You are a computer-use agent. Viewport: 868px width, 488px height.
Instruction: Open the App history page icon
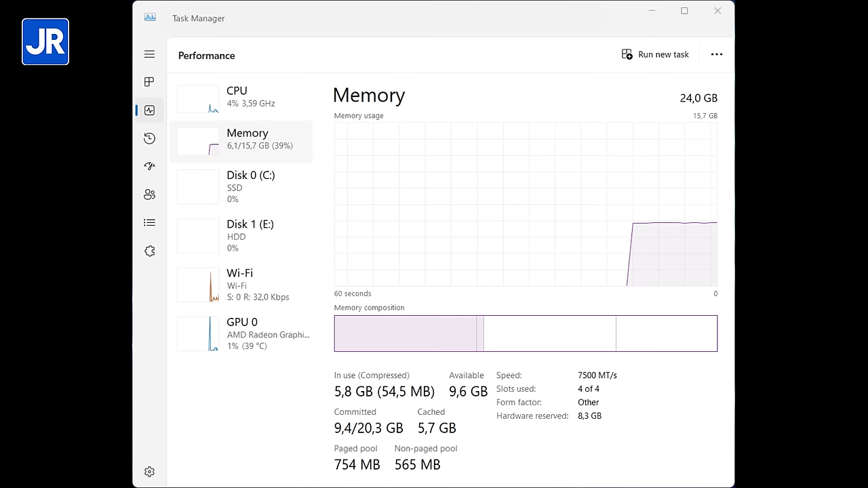(x=149, y=138)
